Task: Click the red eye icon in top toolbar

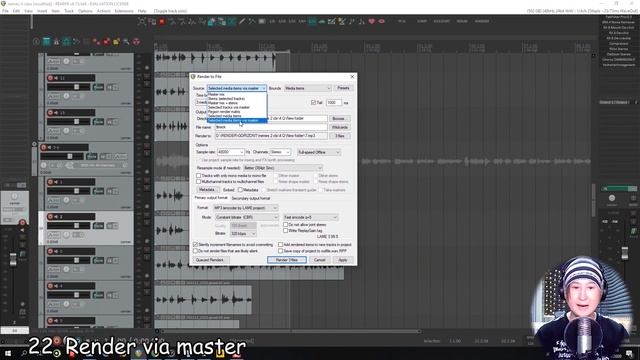Action: [382, 21]
